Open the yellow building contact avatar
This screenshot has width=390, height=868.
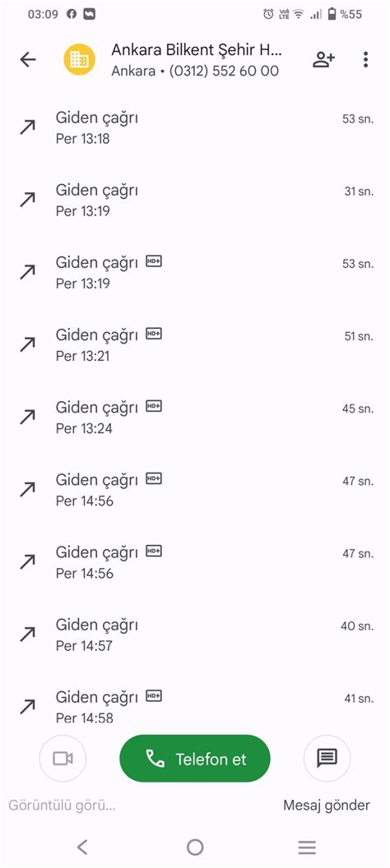79,60
